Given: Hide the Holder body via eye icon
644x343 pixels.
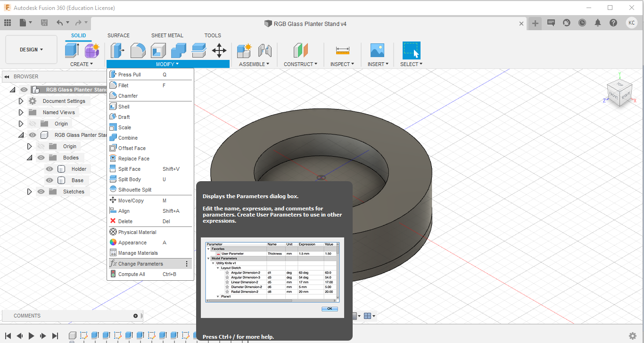Looking at the screenshot, I should [x=50, y=169].
